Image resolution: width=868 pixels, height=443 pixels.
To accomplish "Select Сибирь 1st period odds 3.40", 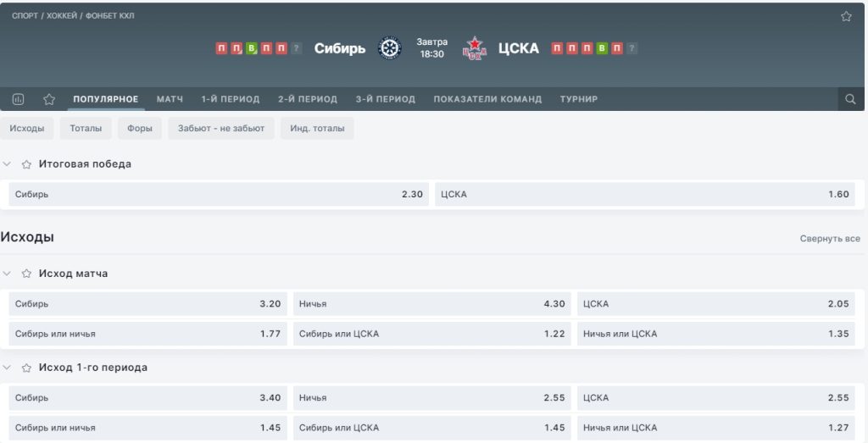I will tap(147, 397).
